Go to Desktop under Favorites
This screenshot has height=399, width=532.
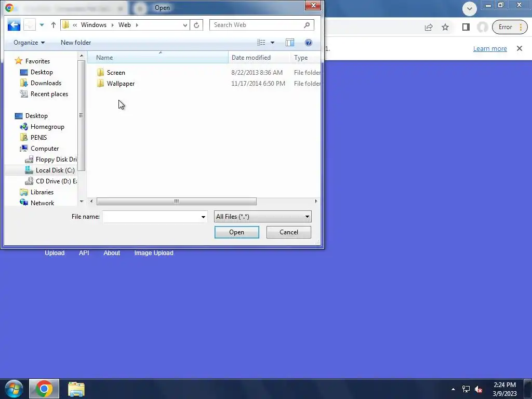tap(42, 72)
